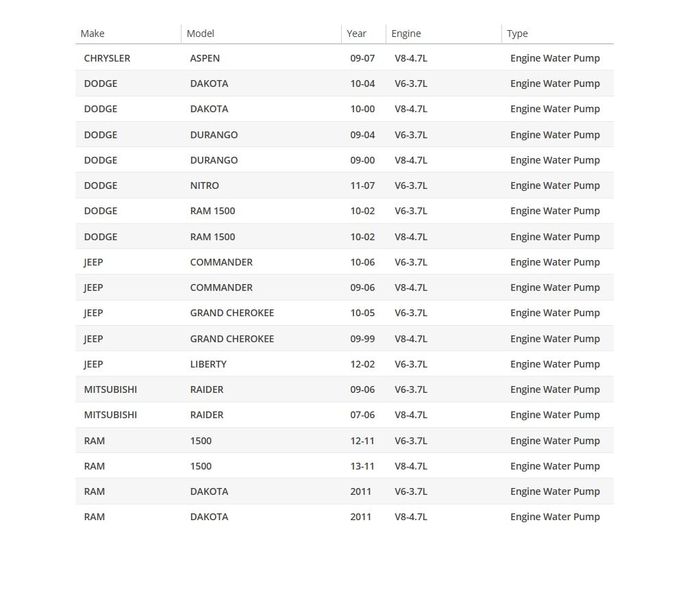This screenshot has width=685, height=616.
Task: Sort by the Model column header
Action: point(201,34)
